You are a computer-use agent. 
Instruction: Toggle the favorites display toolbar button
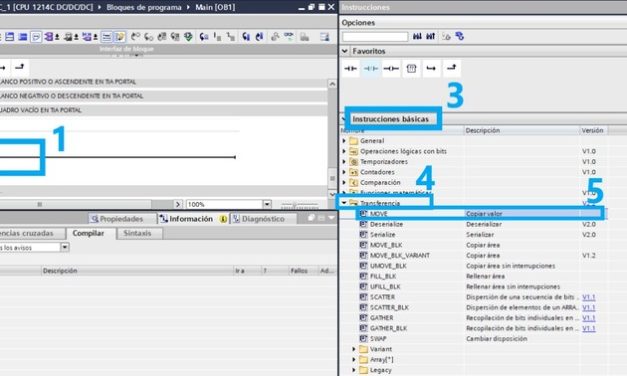coord(120,37)
